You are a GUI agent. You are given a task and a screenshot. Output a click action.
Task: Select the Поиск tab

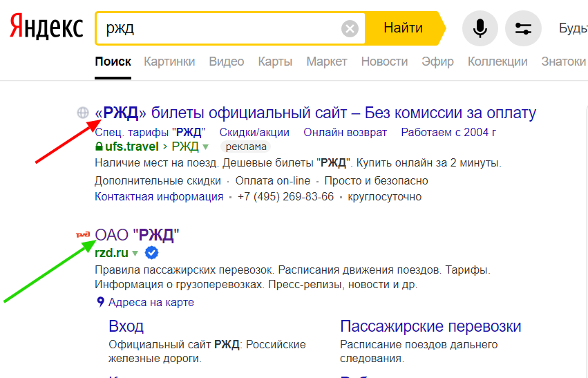(113, 62)
